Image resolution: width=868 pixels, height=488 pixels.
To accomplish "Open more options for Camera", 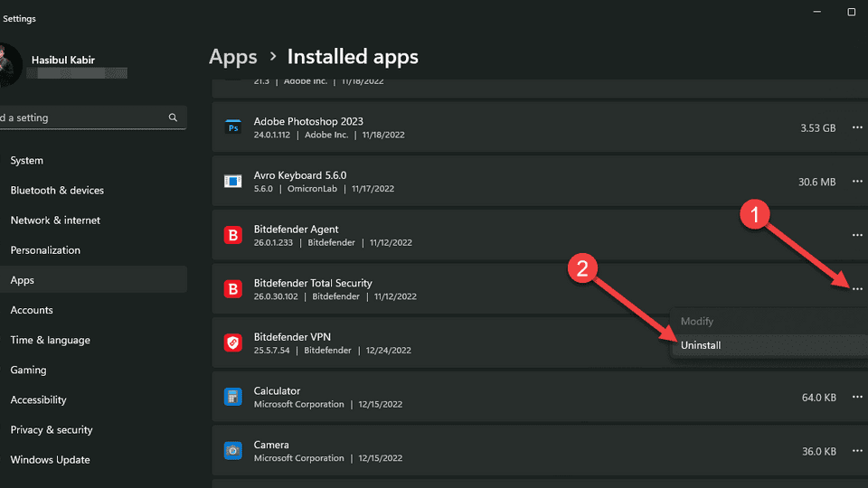I will click(x=857, y=450).
